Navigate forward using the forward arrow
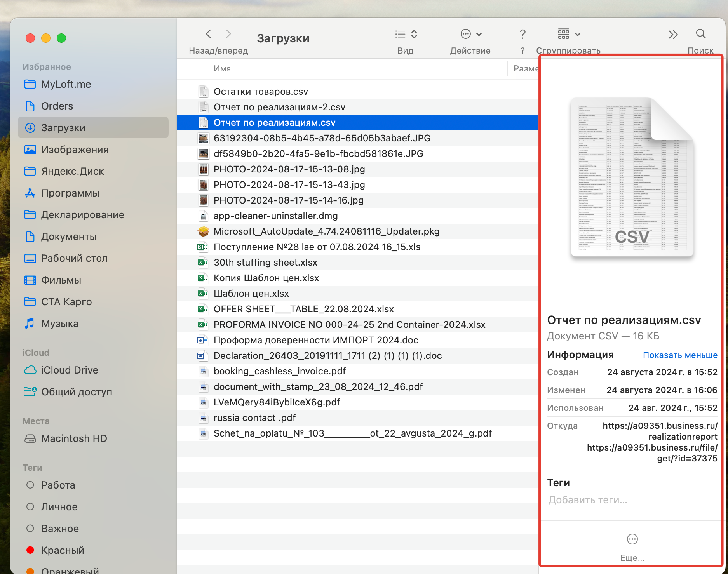This screenshot has width=728, height=574. pyautogui.click(x=228, y=34)
